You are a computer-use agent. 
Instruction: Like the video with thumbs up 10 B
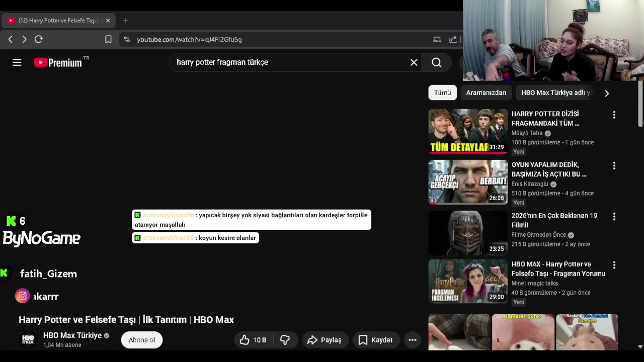click(254, 340)
